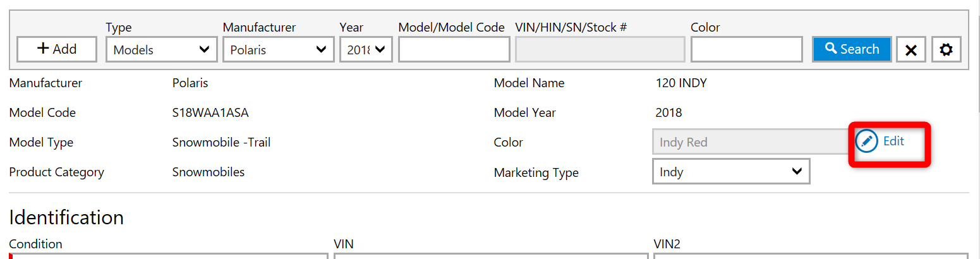Click the VIN2 input field
Screen dimensions: 980x259
811,256
